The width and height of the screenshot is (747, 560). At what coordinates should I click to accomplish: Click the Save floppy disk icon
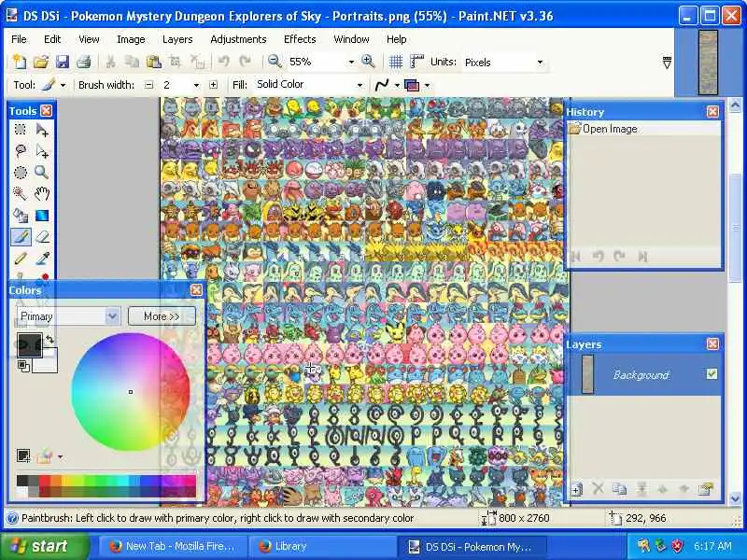point(63,62)
